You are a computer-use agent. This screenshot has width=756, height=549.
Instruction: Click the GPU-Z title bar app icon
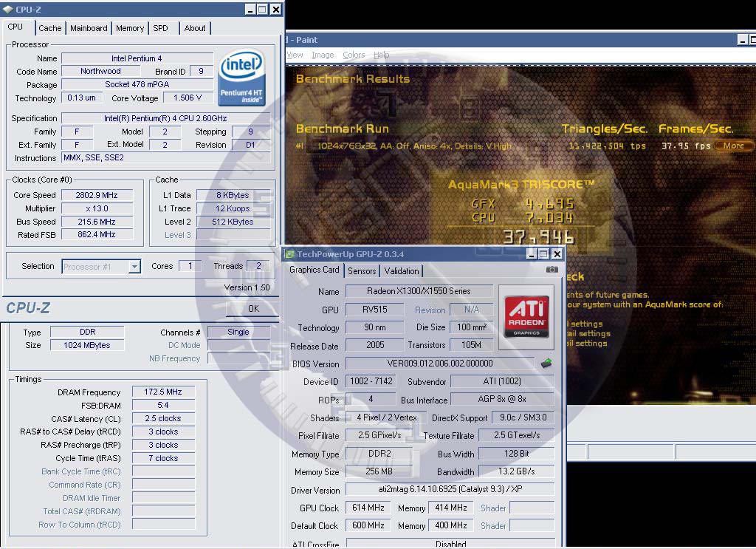tap(289, 253)
